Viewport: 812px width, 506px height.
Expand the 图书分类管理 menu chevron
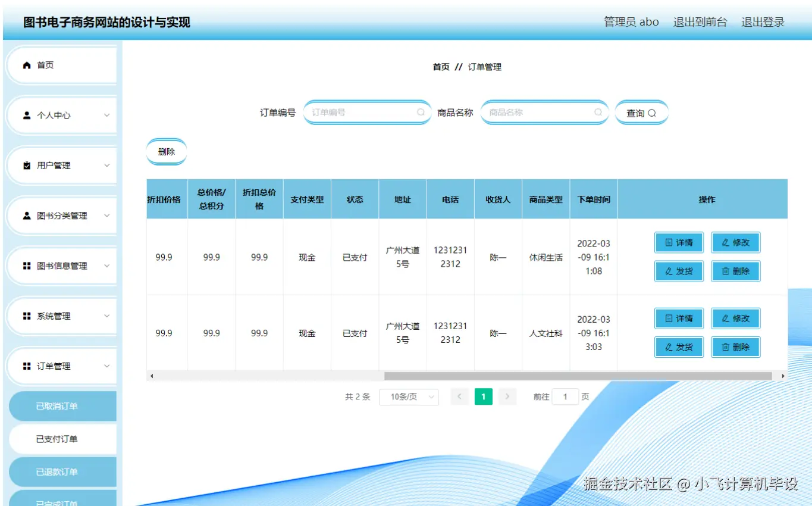coord(107,215)
